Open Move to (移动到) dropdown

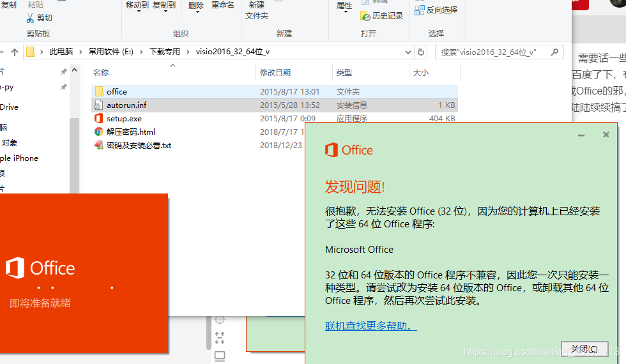137,7
